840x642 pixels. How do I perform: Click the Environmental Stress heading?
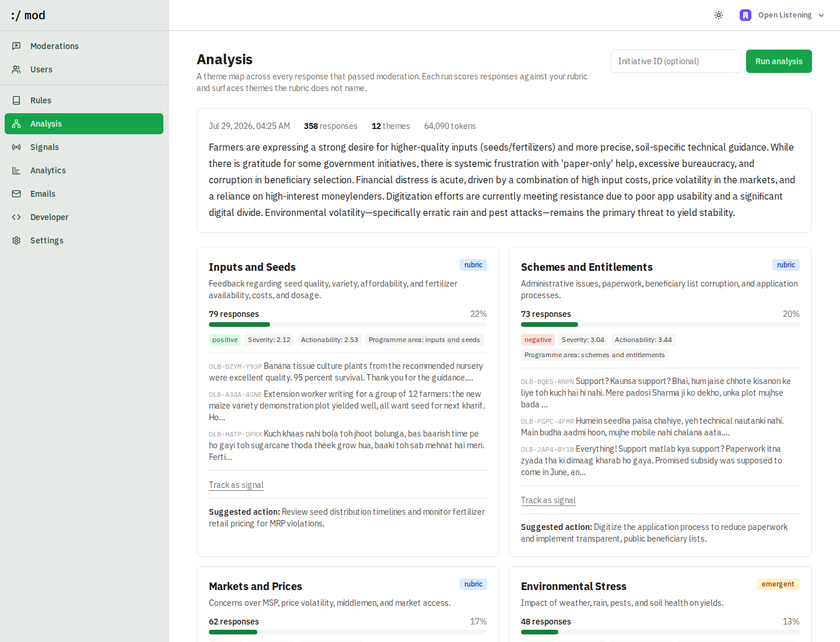[573, 586]
